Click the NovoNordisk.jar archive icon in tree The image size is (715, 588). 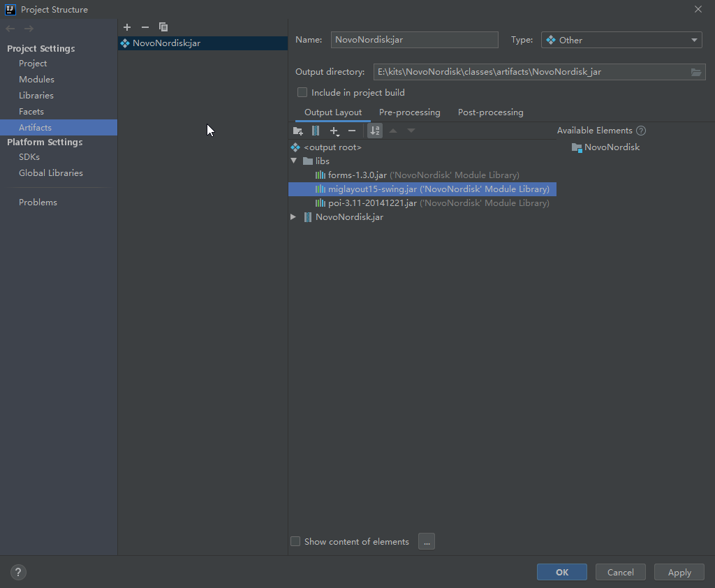click(x=308, y=217)
